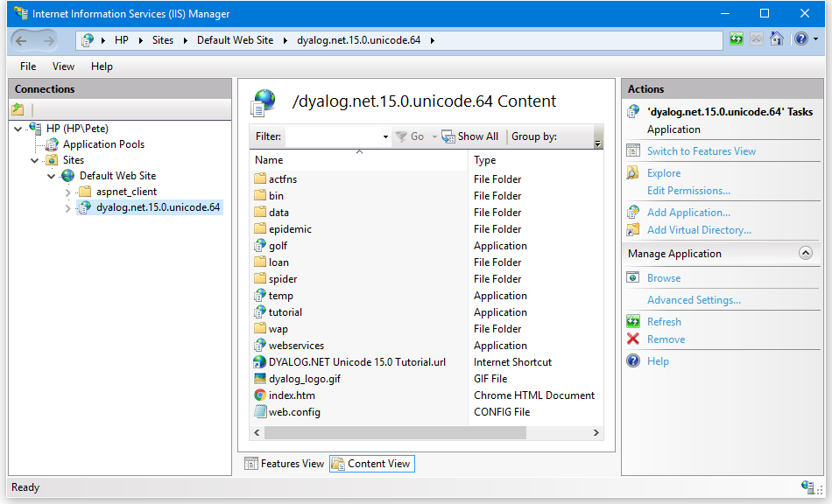Click the red Remove X icon
Screen dimensions: 832x504
point(633,339)
